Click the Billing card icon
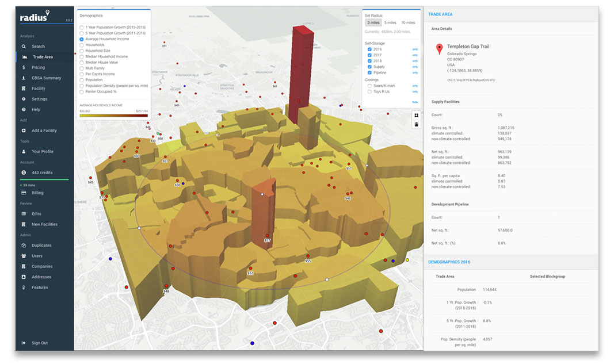The width and height of the screenshot is (614, 364). [24, 193]
